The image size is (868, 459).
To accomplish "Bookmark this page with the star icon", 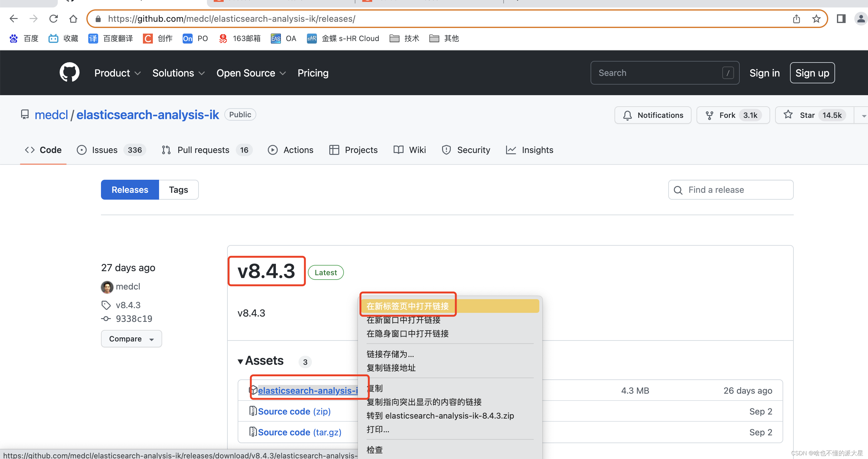I will coord(816,19).
